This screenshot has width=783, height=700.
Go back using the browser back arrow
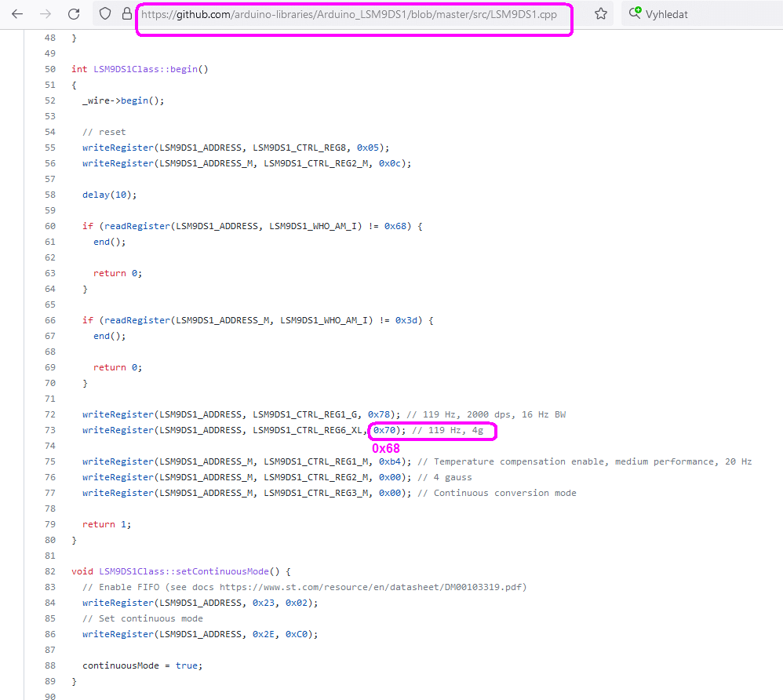pos(17,14)
